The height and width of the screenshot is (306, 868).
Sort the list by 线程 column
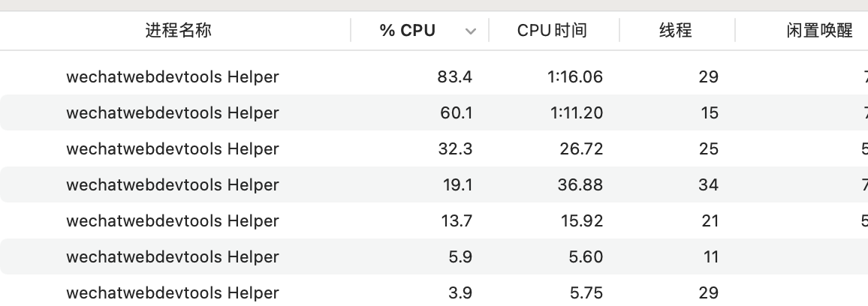coord(675,31)
